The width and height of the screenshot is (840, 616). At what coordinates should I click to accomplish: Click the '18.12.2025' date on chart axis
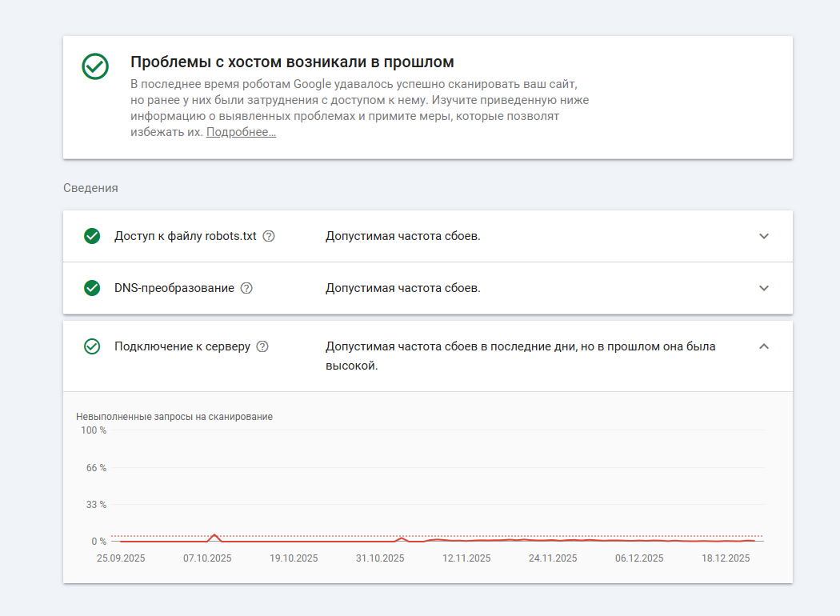pos(726,558)
